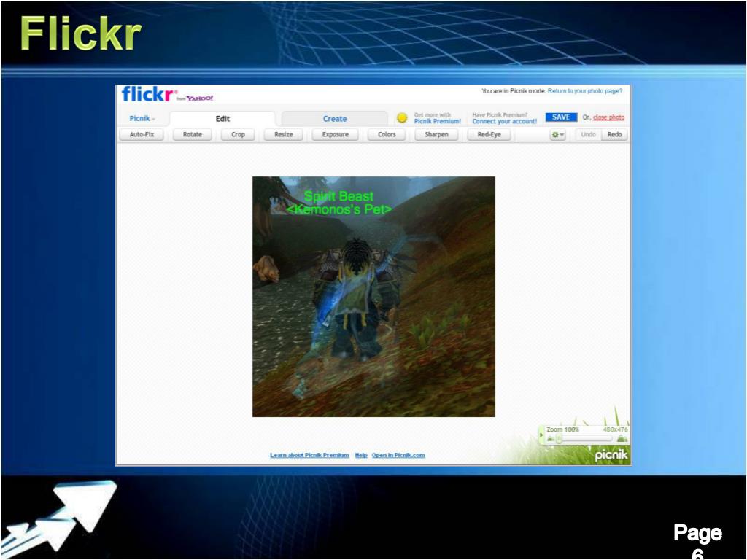Click the 480x476 dimensions text
This screenshot has height=560, width=747.
click(x=616, y=429)
